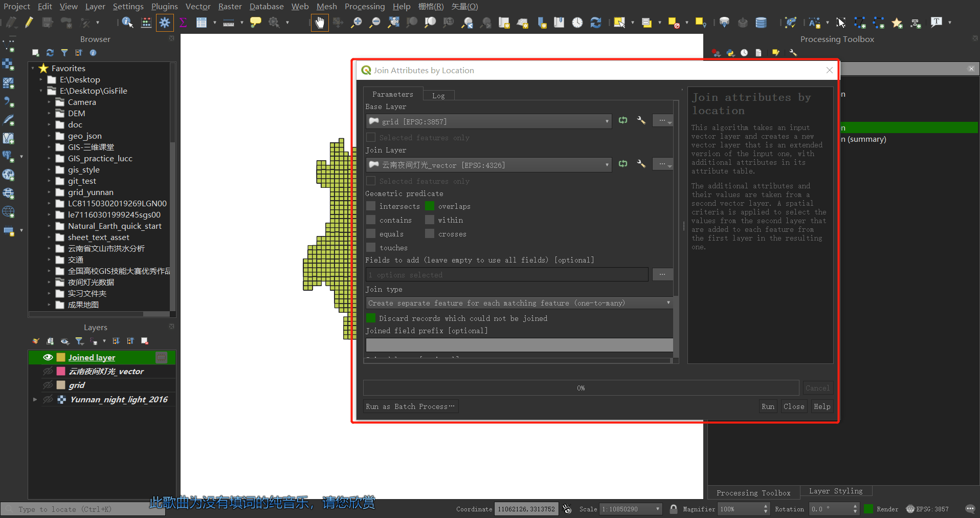This screenshot has width=980, height=518.
Task: Open the Join Layer dropdown
Action: coord(488,165)
